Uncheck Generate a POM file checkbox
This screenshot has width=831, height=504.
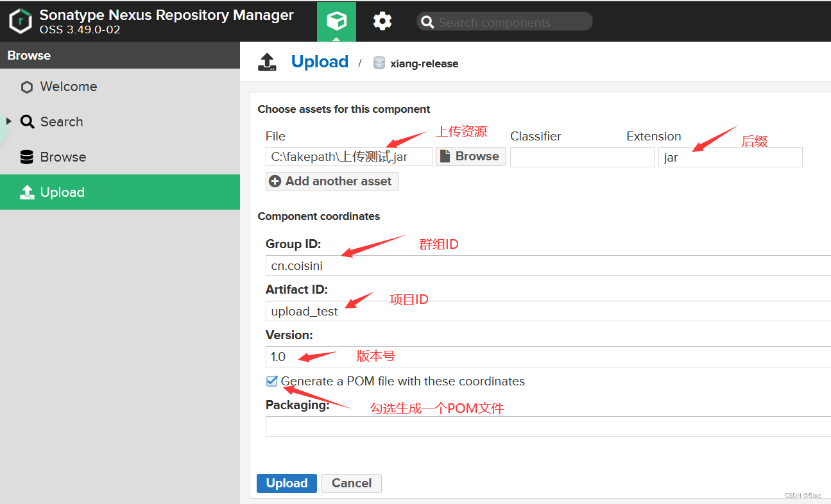point(271,382)
